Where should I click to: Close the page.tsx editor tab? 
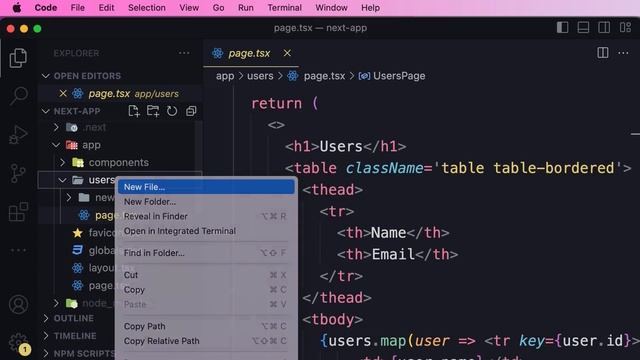(x=287, y=53)
